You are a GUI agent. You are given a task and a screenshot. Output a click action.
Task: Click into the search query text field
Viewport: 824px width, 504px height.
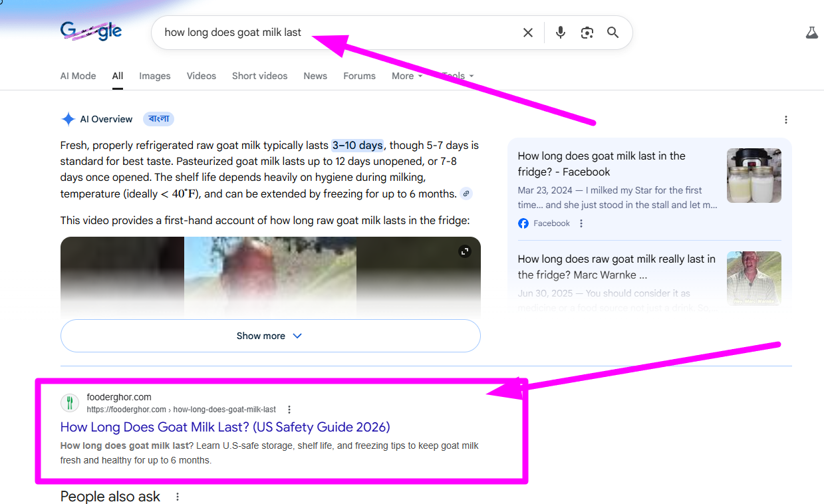(x=333, y=33)
